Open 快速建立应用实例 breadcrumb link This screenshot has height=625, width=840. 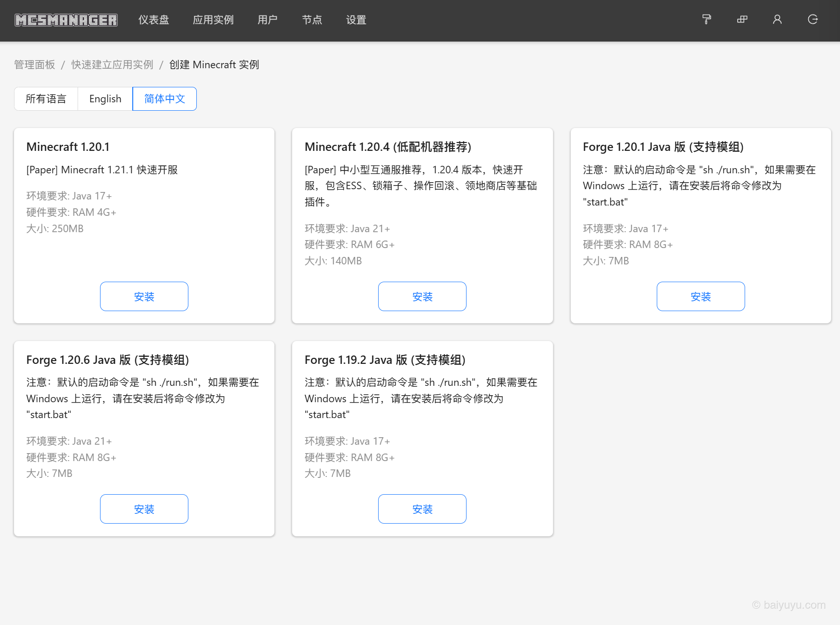pyautogui.click(x=112, y=64)
